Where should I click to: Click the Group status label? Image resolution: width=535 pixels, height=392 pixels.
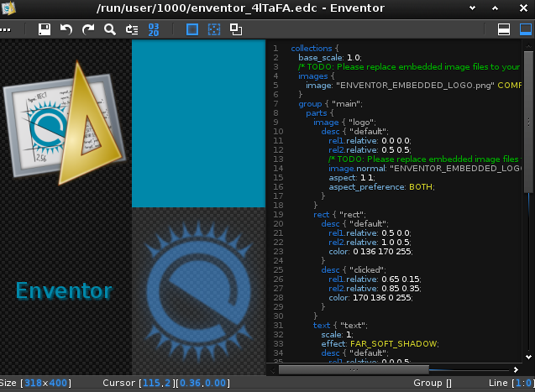(433, 383)
